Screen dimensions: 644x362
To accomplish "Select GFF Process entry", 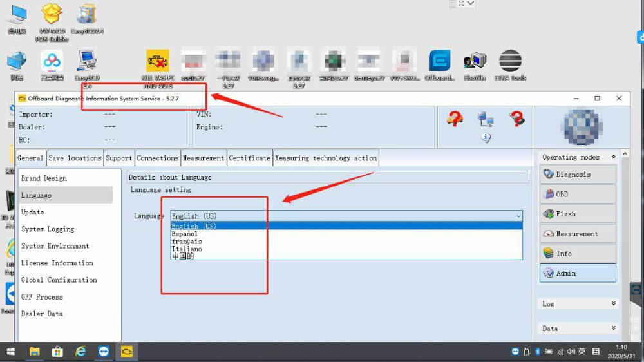I will tap(66, 297).
